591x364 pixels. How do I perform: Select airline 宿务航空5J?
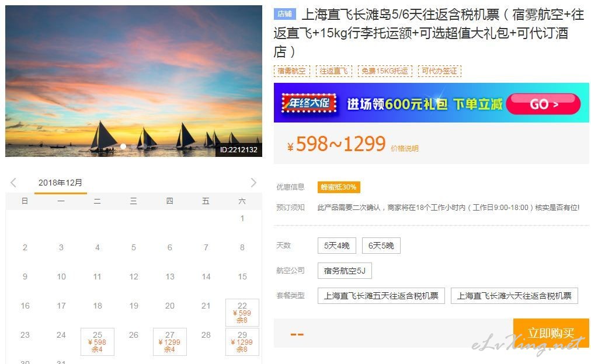(x=345, y=271)
